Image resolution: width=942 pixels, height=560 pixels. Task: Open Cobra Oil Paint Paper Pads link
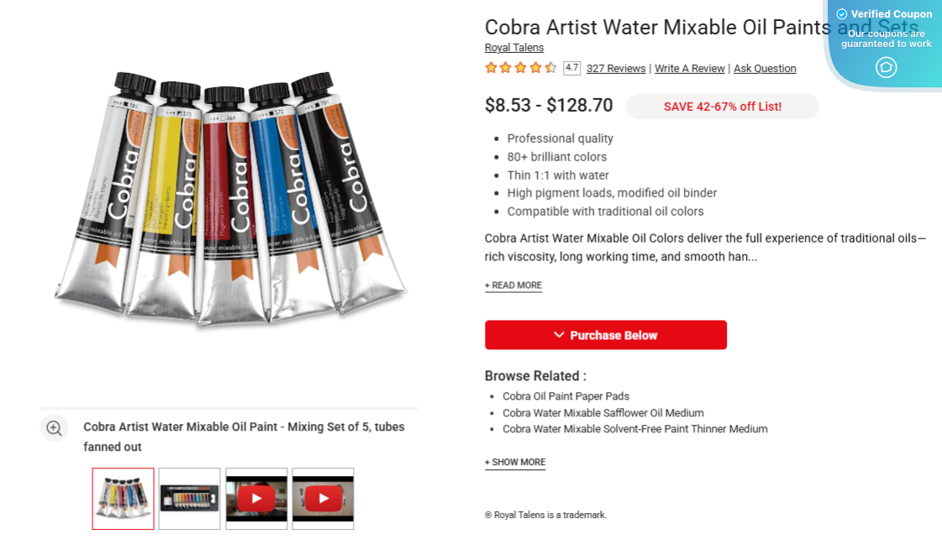(566, 396)
